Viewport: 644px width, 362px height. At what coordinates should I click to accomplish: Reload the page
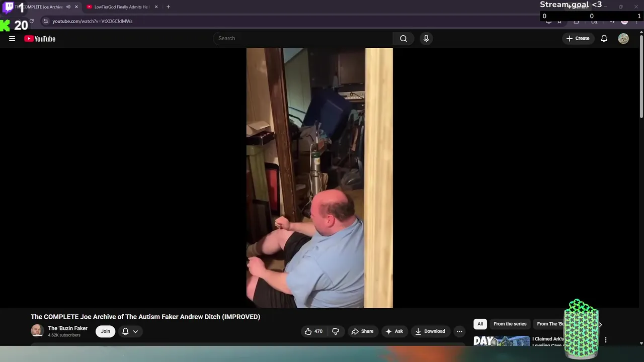pyautogui.click(x=31, y=21)
